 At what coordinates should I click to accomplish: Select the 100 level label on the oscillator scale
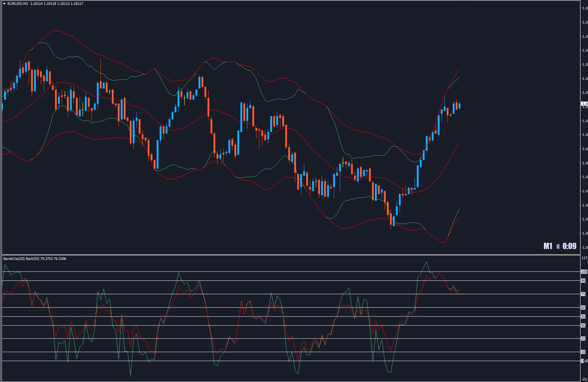[584, 272]
